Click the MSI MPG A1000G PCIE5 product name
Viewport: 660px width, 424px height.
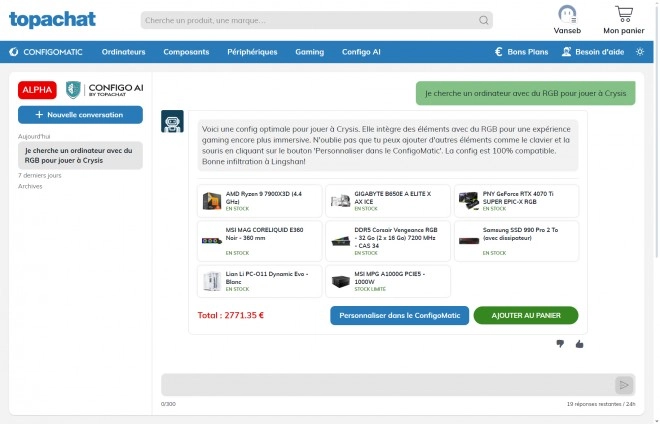[x=389, y=277]
